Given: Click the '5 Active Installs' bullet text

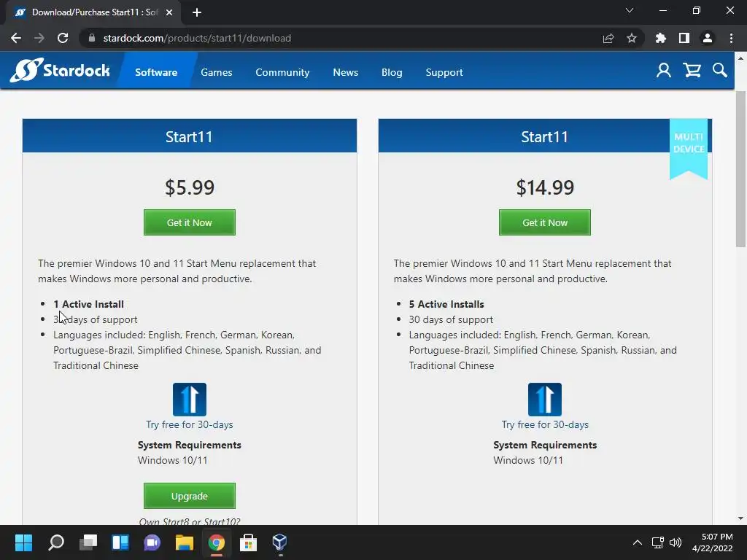Looking at the screenshot, I should pos(446,304).
